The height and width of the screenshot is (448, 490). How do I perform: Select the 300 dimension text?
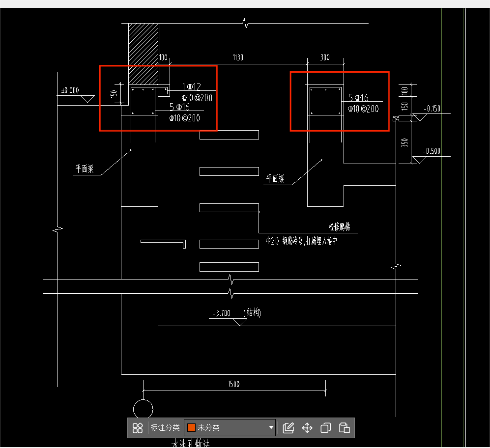point(325,57)
